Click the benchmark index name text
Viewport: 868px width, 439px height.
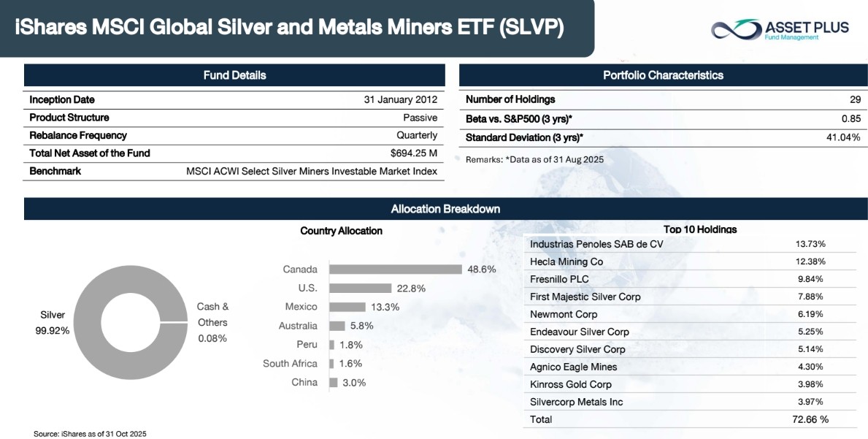[312, 171]
